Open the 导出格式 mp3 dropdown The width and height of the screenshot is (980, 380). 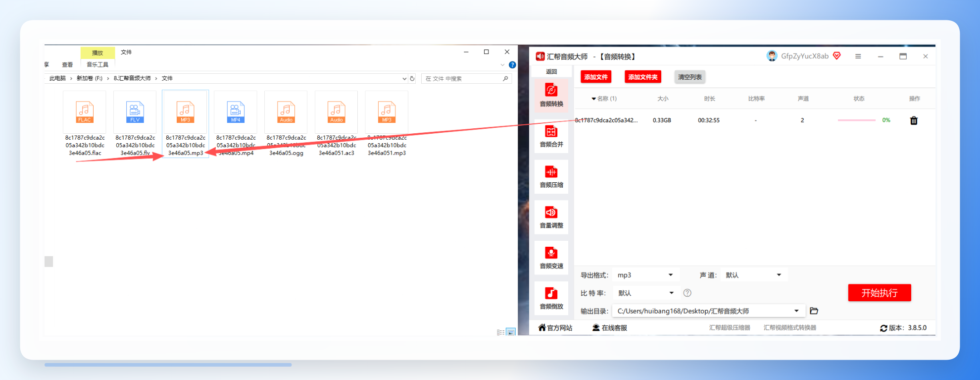click(646, 275)
